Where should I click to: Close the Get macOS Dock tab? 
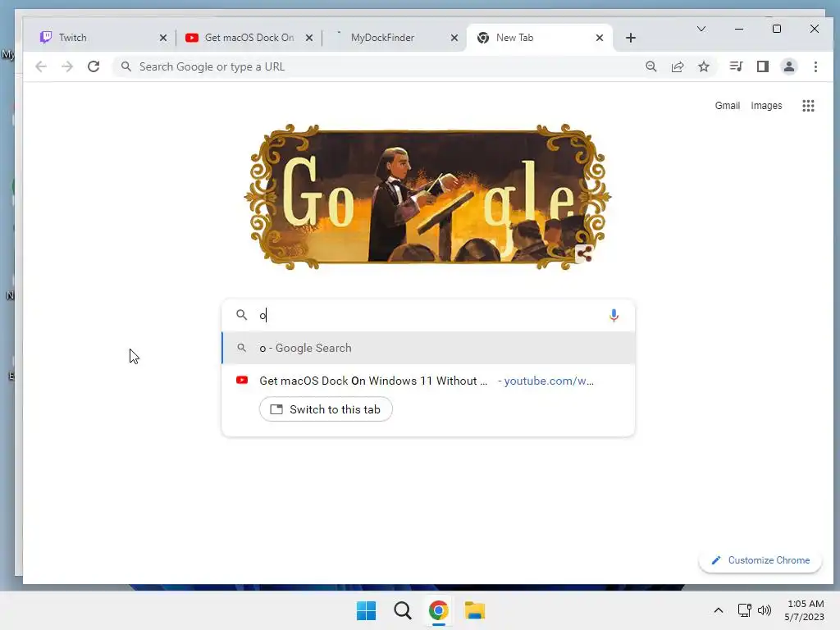point(309,38)
